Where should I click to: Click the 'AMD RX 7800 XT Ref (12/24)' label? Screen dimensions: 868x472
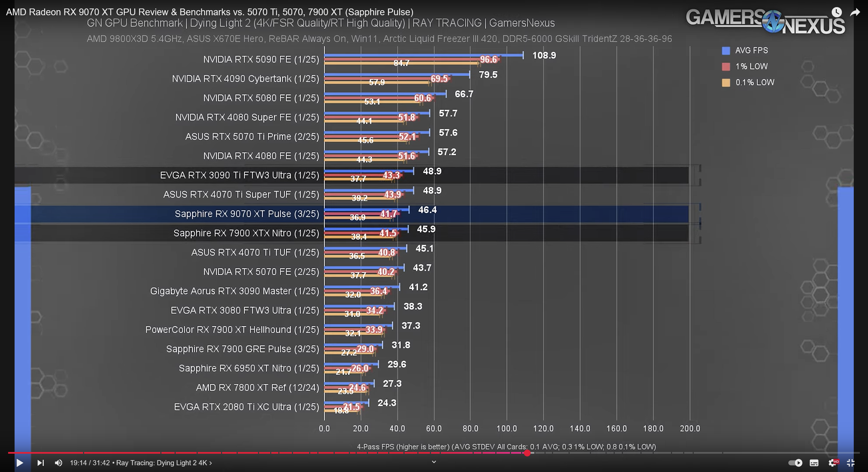(x=257, y=388)
